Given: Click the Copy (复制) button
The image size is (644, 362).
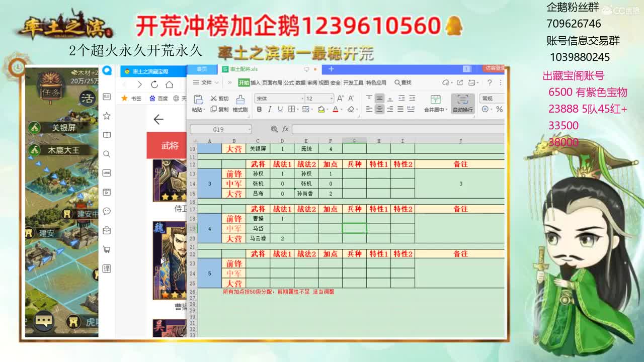Looking at the screenshot, I should [219, 109].
